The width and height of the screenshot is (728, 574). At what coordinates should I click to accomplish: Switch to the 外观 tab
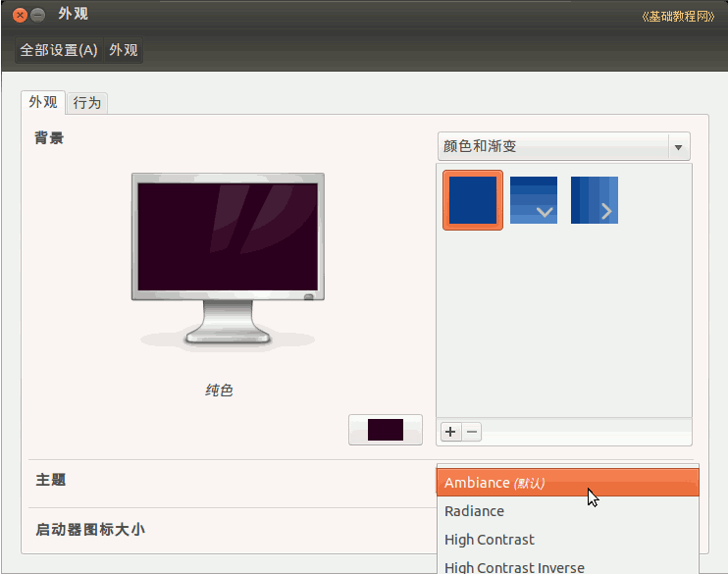[x=43, y=102]
